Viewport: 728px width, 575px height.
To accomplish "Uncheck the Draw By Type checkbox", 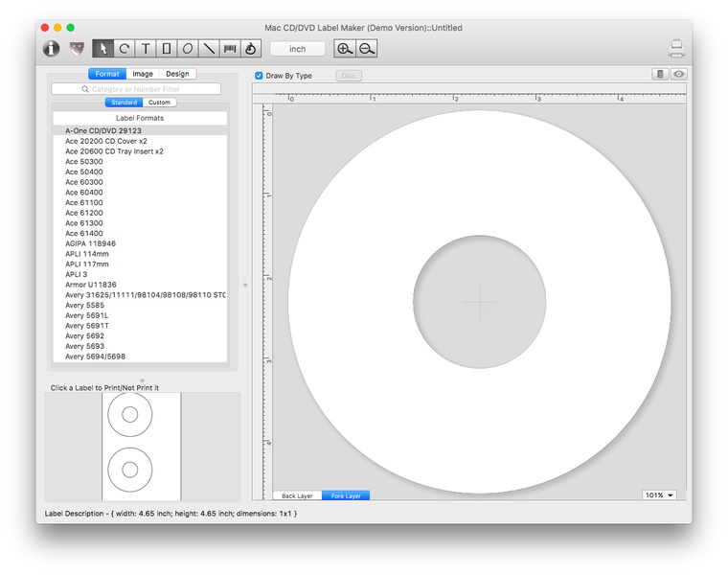I will click(x=260, y=76).
